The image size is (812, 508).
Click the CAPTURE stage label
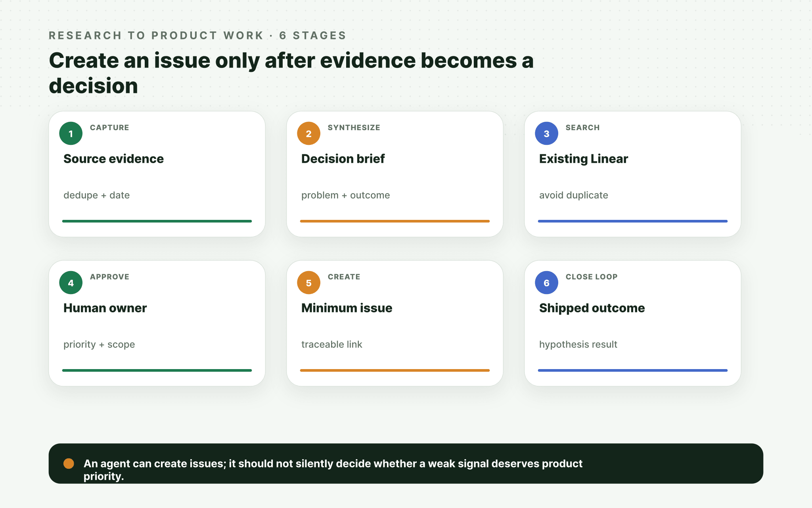click(x=109, y=127)
